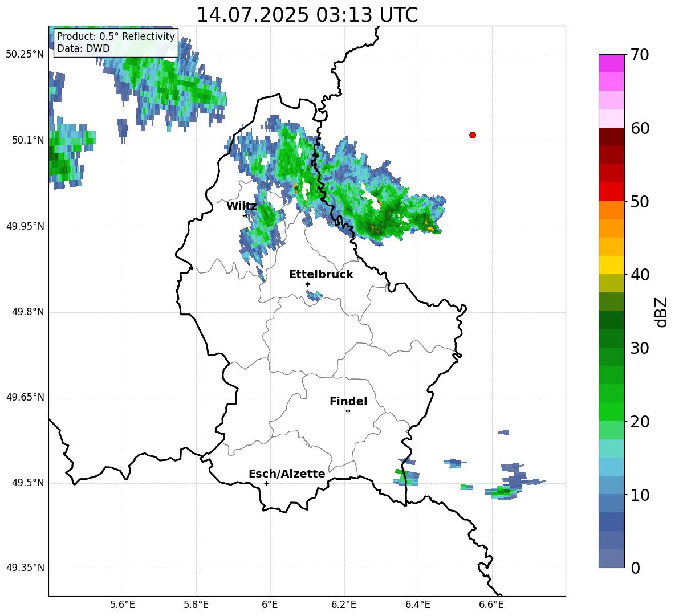Screen dimensions: 675x616
Task: Click the 50.1°N latitude label
Action: pyautogui.click(x=29, y=140)
